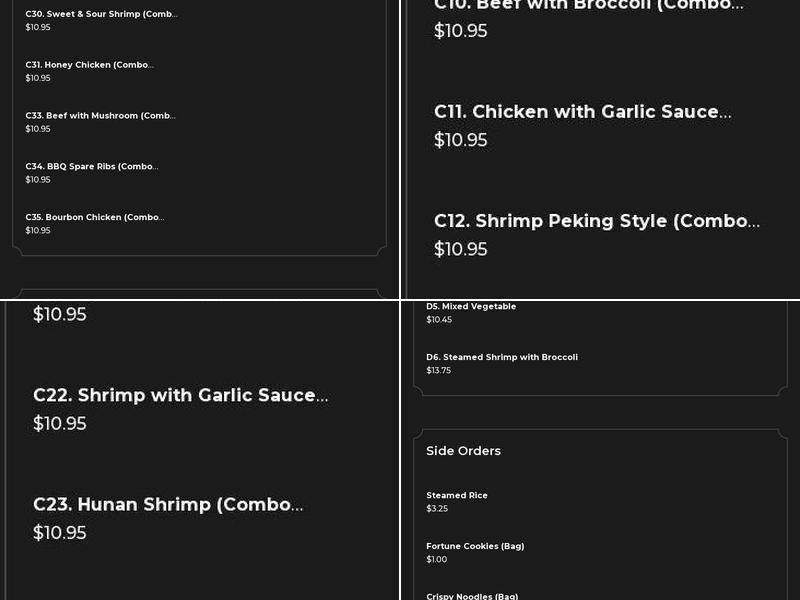Select the Fortune Cookies bag item
This screenshot has width=800, height=600.
(x=475, y=546)
